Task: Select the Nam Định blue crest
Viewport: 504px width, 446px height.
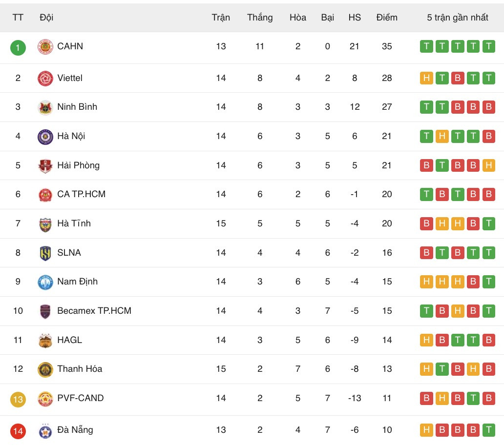Action: tap(45, 282)
